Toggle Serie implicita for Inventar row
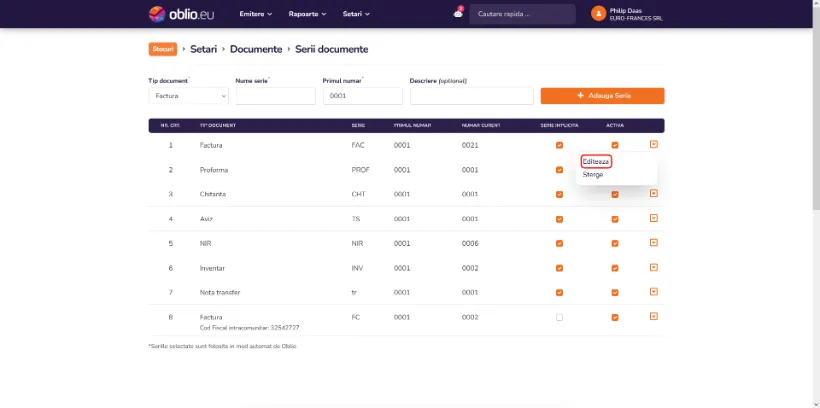 (x=560, y=268)
